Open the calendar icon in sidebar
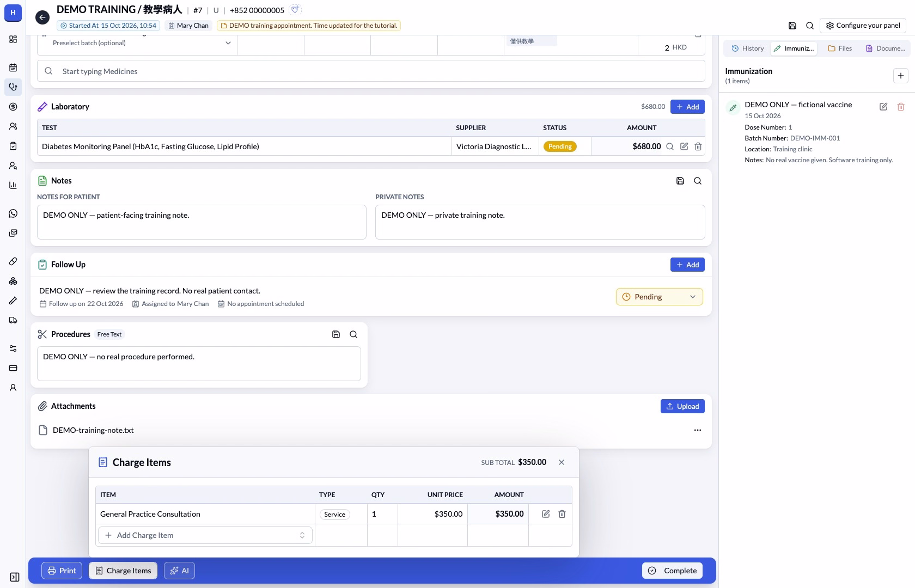Image resolution: width=915 pixels, height=588 pixels. (13, 68)
